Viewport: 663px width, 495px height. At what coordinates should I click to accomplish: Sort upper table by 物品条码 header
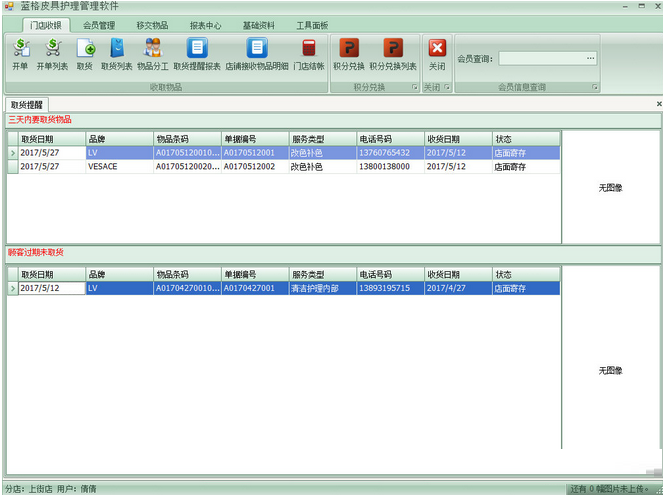pos(187,139)
